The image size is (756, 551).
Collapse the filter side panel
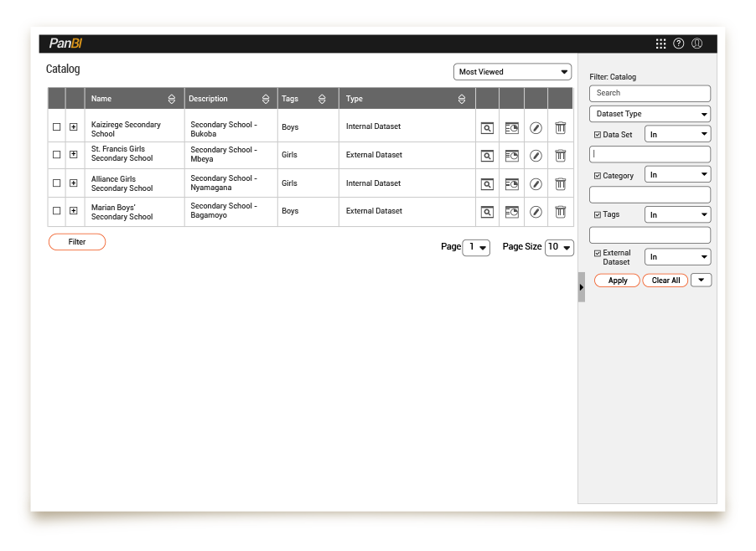coord(582,287)
